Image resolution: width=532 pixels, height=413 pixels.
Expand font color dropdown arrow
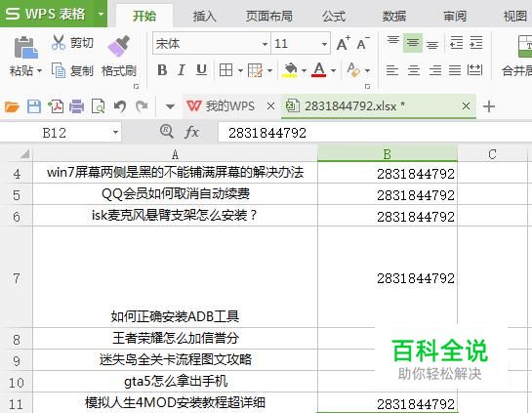tap(333, 70)
